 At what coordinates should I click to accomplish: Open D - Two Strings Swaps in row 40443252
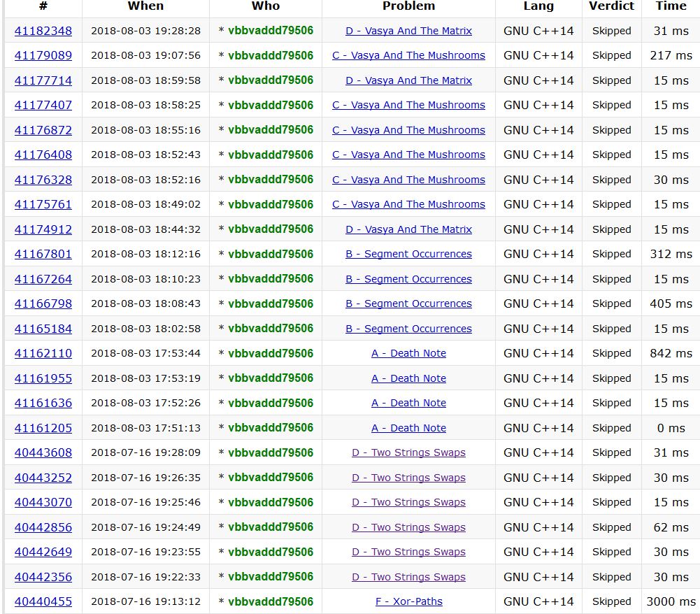pyautogui.click(x=408, y=478)
